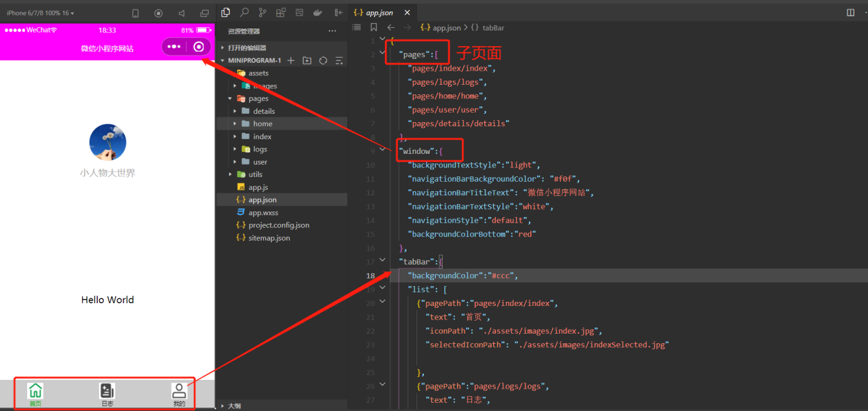Viewport: 868px width, 411px height.
Task: Click the bookmark icon in the editor toolbar
Action: (374, 28)
